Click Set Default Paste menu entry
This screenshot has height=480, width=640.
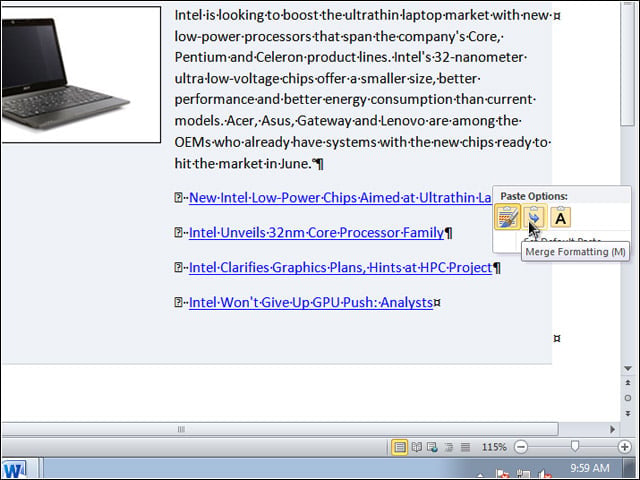tap(562, 241)
